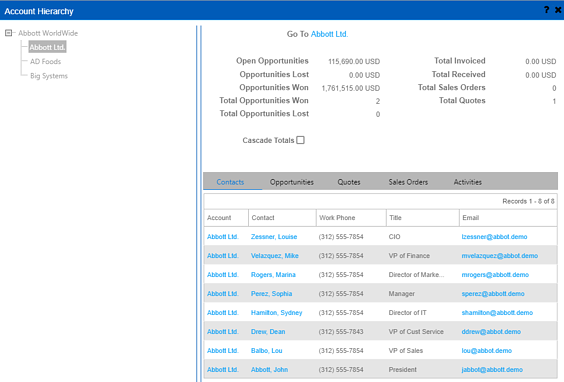Switch to the Contacts tab

230,182
